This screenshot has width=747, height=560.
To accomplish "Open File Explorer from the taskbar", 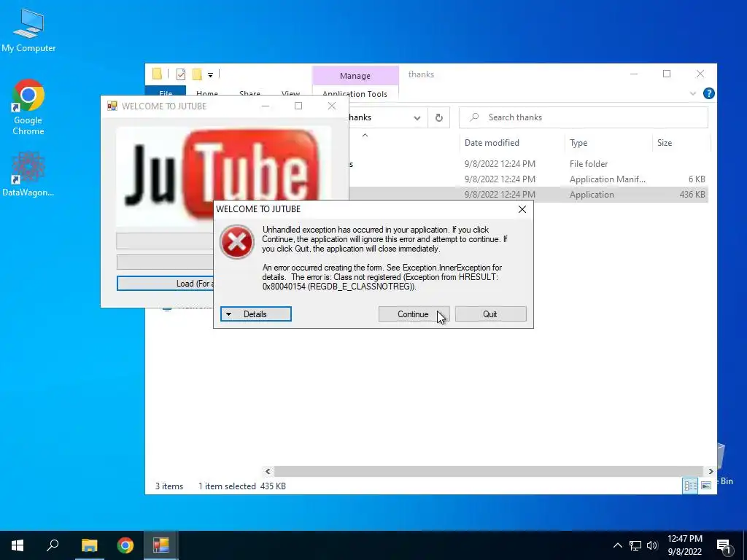I will coord(89,545).
